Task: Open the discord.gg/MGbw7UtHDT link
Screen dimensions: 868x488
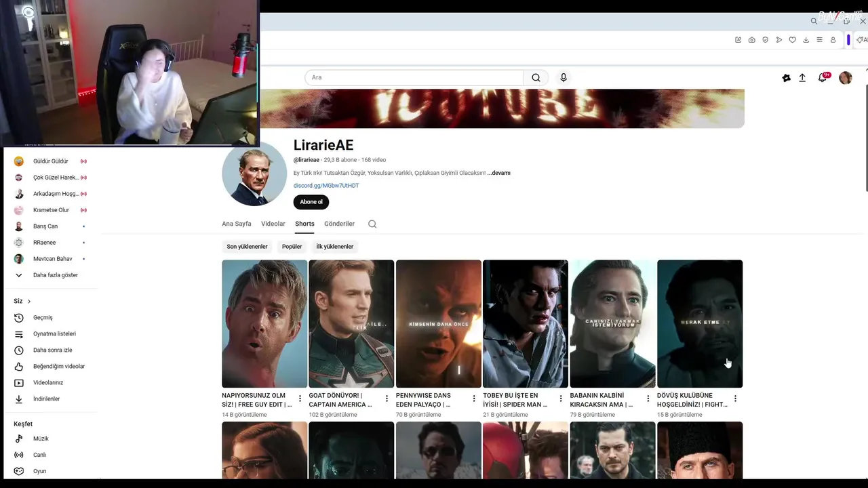Action: pyautogui.click(x=326, y=186)
